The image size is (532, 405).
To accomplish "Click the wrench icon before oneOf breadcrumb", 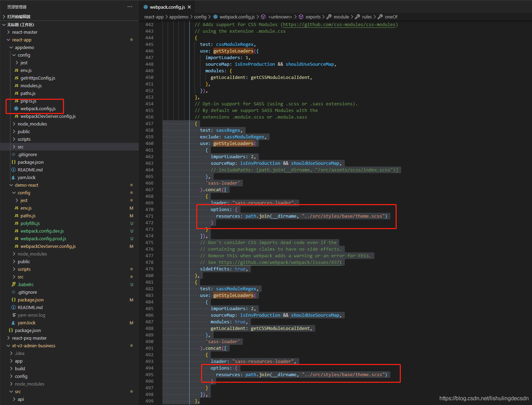I will (x=380, y=17).
